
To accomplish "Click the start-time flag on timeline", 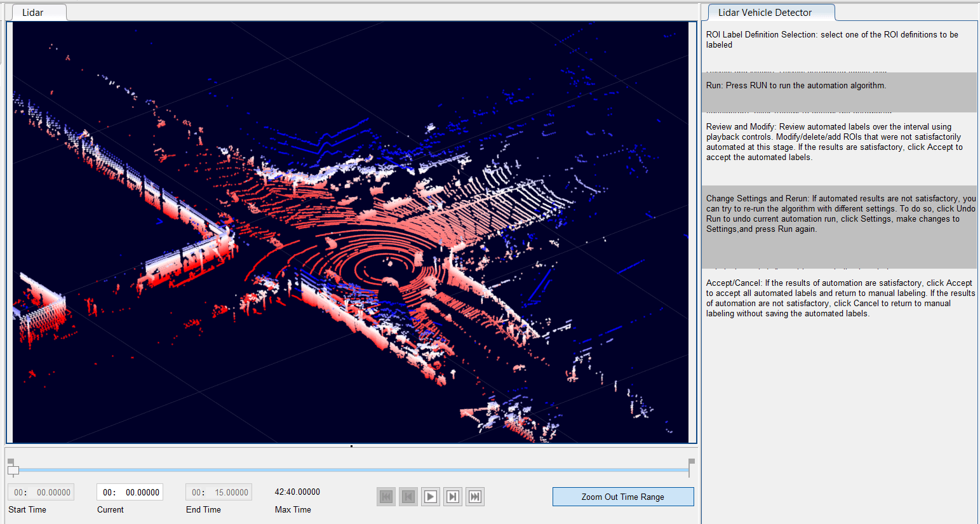I will coord(11,462).
